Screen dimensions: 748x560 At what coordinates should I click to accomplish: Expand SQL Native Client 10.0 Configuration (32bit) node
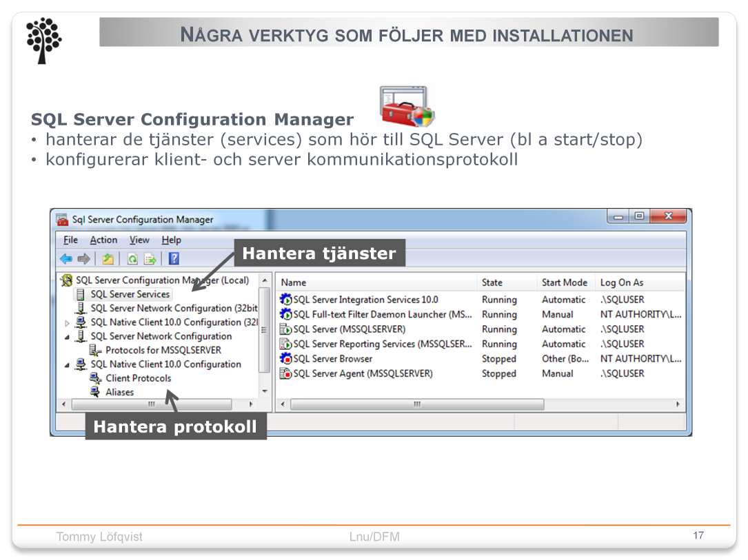tap(68, 323)
